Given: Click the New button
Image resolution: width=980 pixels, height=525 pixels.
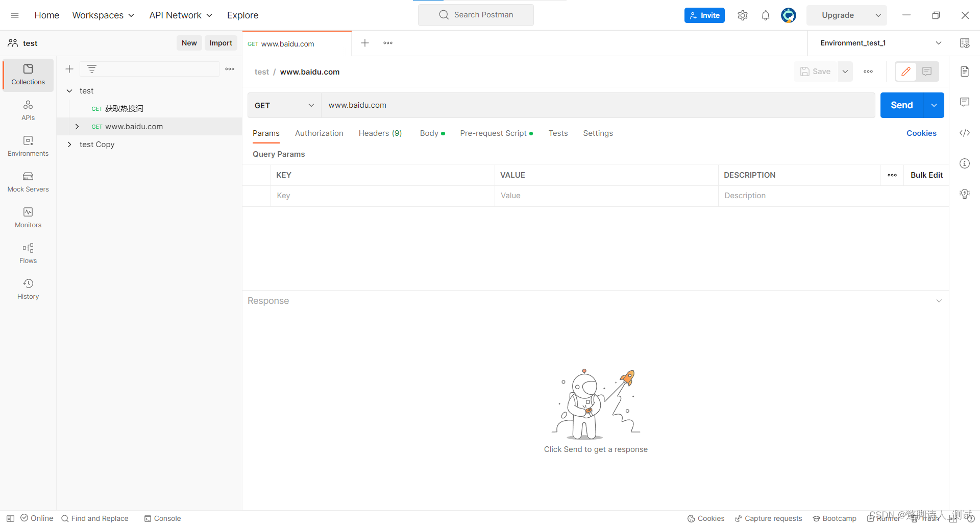Looking at the screenshot, I should pyautogui.click(x=189, y=43).
